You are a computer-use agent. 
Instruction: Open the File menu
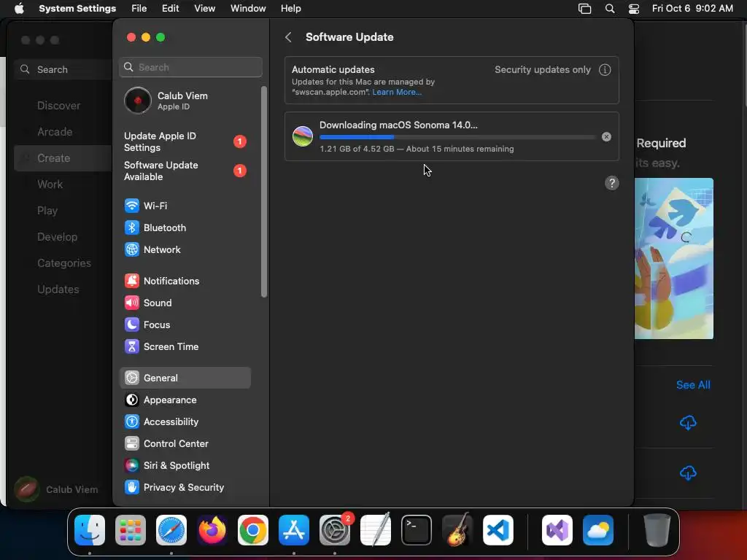[x=139, y=9]
